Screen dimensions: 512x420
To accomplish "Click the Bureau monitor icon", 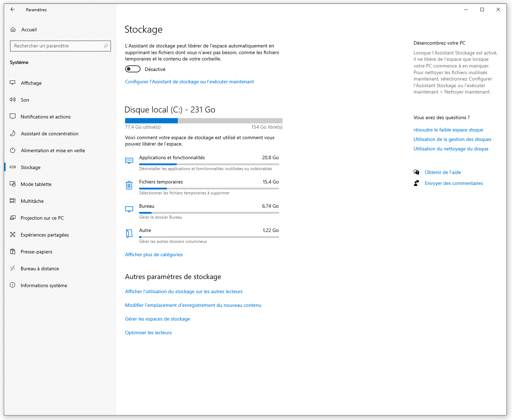I will (x=129, y=209).
